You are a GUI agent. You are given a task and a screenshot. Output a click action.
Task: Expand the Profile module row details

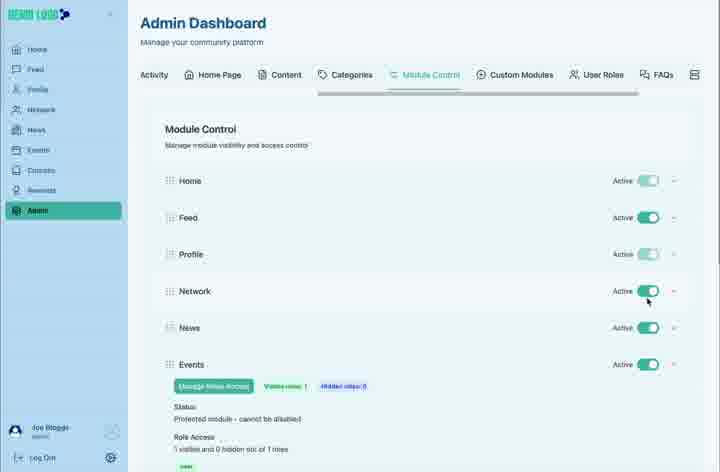click(x=675, y=254)
